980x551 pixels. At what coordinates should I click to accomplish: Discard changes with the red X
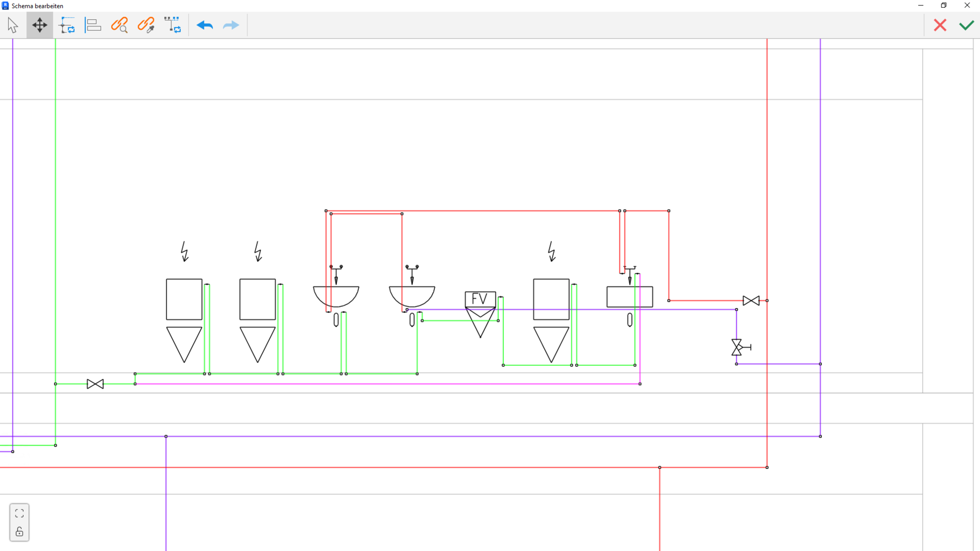940,25
